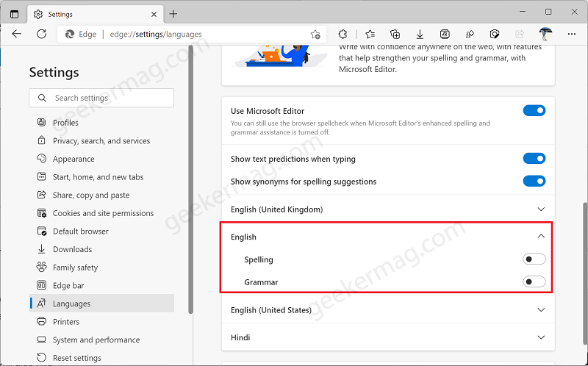Click the Profiles sidebar icon
Screen dimensions: 588x366
click(41, 122)
